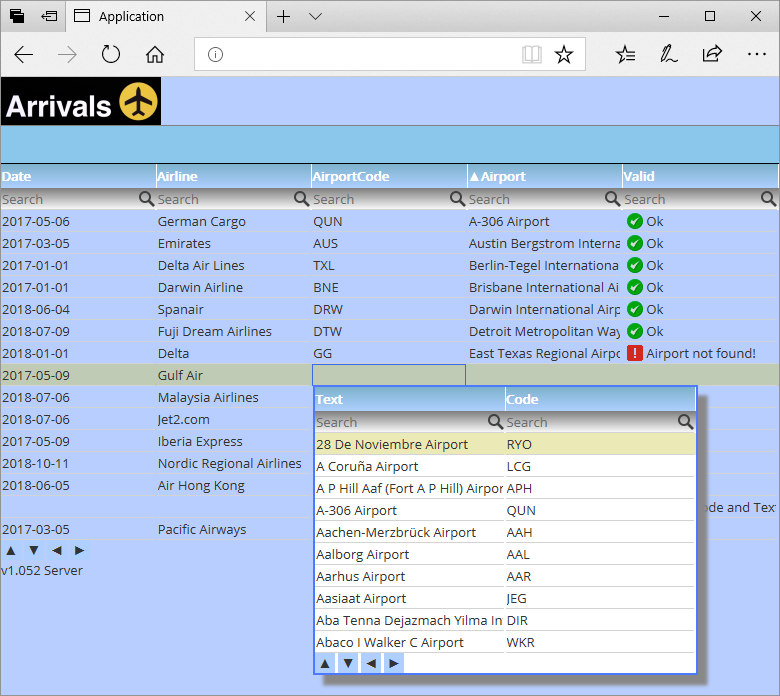This screenshot has height=696, width=780.
Task: Click the browser back arrow
Action: [23, 55]
